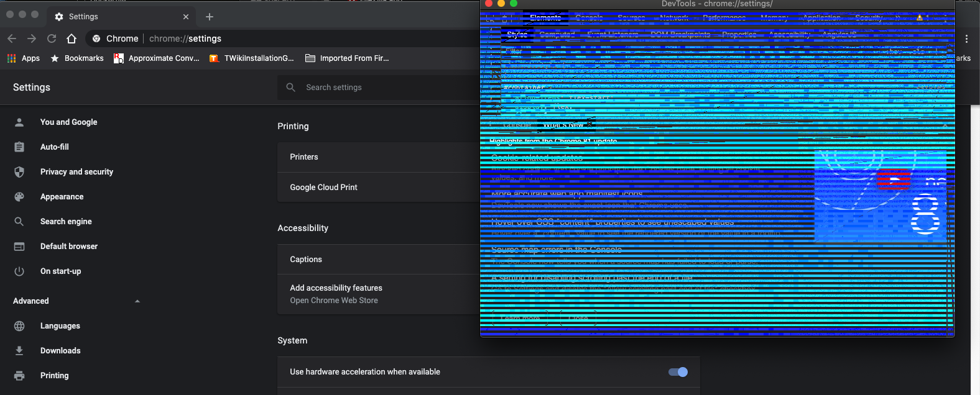Screen dimensions: 980x395
Task: Open Privacy and security shield icon
Action: tap(19, 172)
